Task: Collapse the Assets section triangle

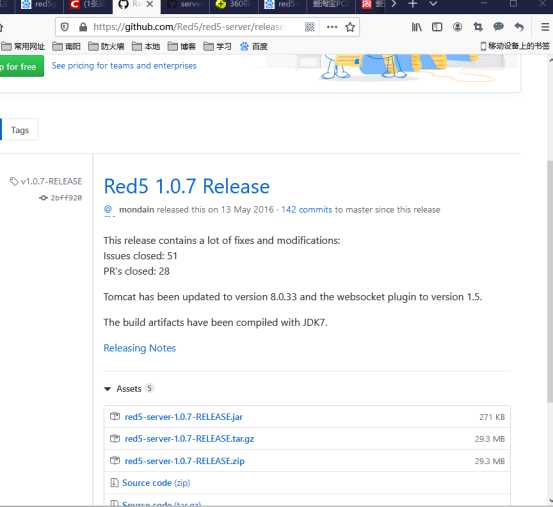Action: tap(107, 389)
